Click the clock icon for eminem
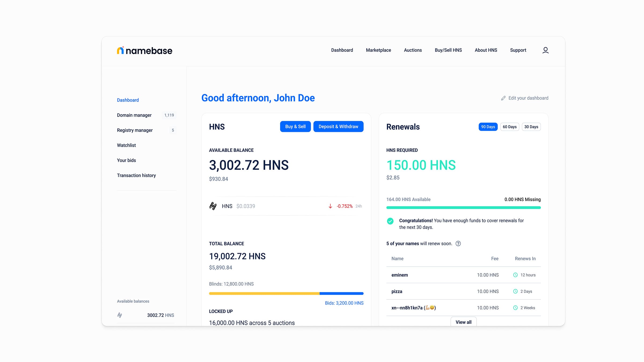The image size is (644, 362). [515, 275]
